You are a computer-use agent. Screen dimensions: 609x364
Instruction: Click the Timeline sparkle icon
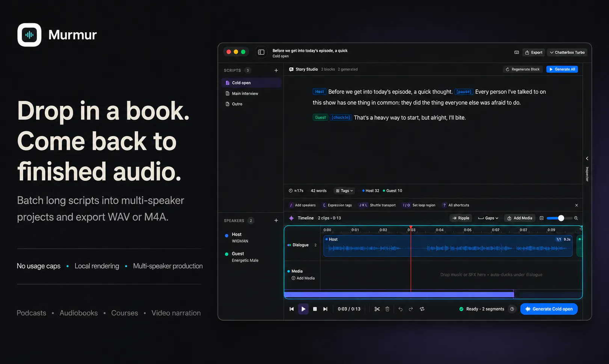tap(291, 218)
